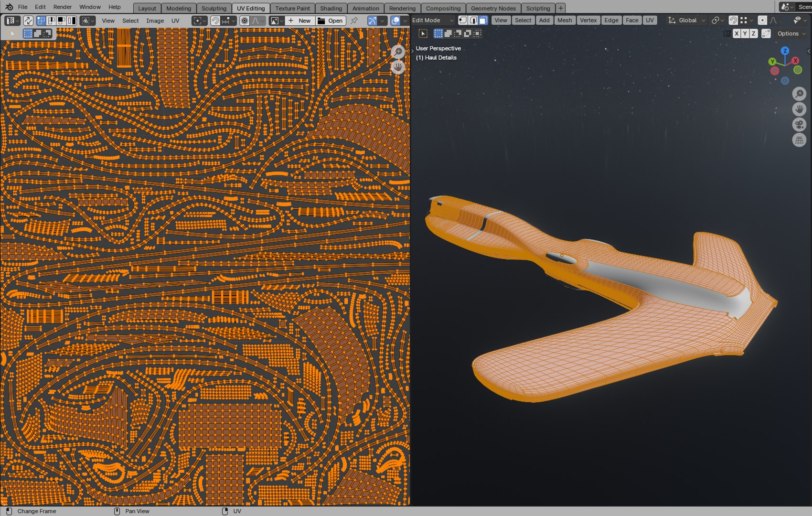Set UV select mode to subtract
Screen dimensions: 812x516
click(47, 33)
